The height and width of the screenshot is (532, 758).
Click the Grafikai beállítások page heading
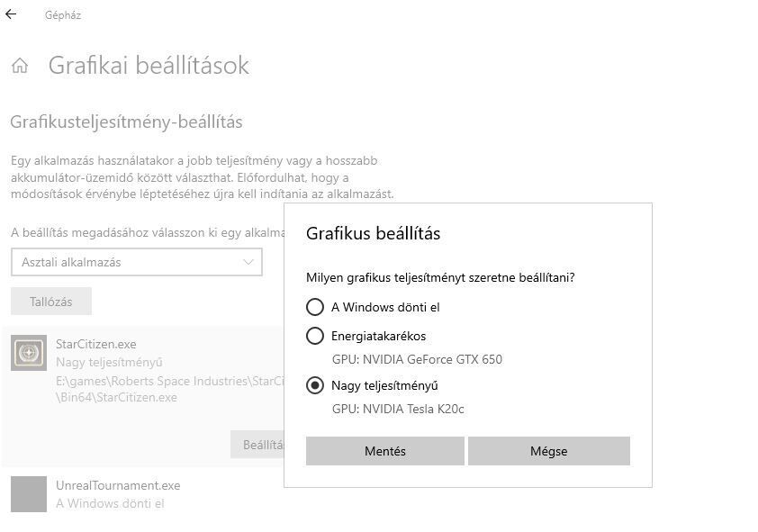coord(149,65)
